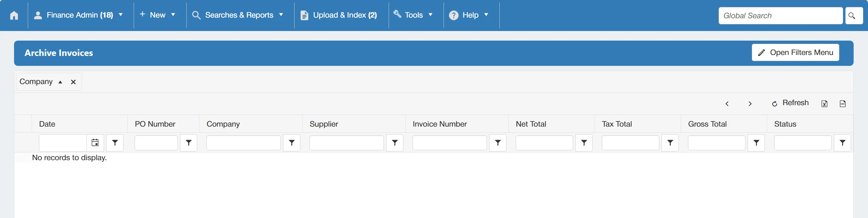Click Open Filters Menu button

coord(795,53)
